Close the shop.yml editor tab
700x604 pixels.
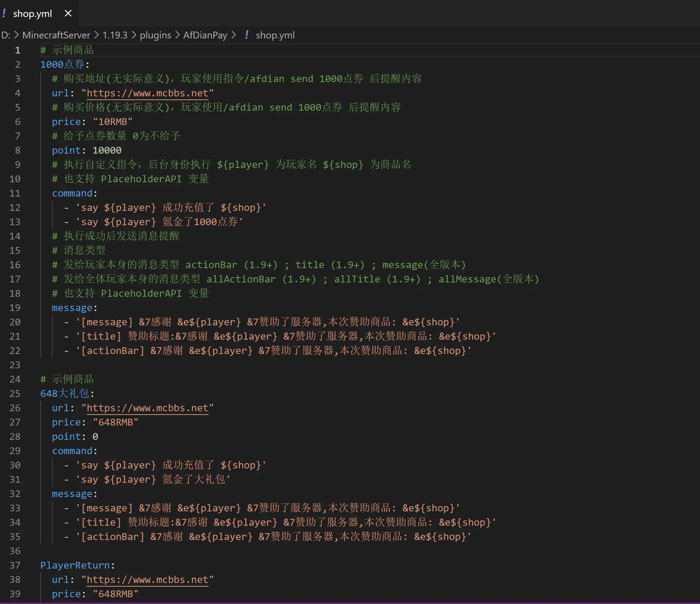click(x=68, y=14)
